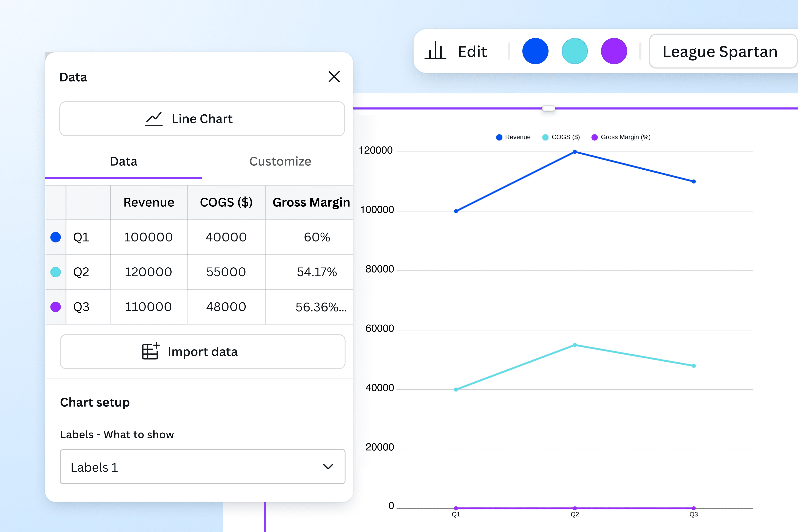The image size is (798, 532).
Task: Click Edit in the chart toolbar
Action: [472, 52]
